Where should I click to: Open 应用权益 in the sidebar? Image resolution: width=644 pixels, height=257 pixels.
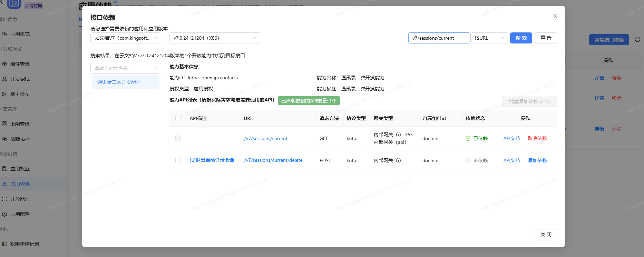pos(20,169)
